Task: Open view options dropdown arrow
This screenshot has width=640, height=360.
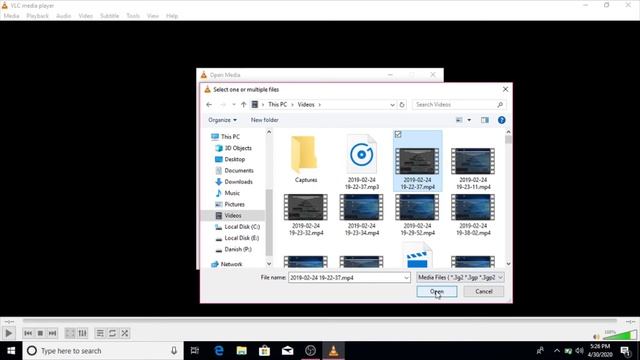Action: click(469, 120)
